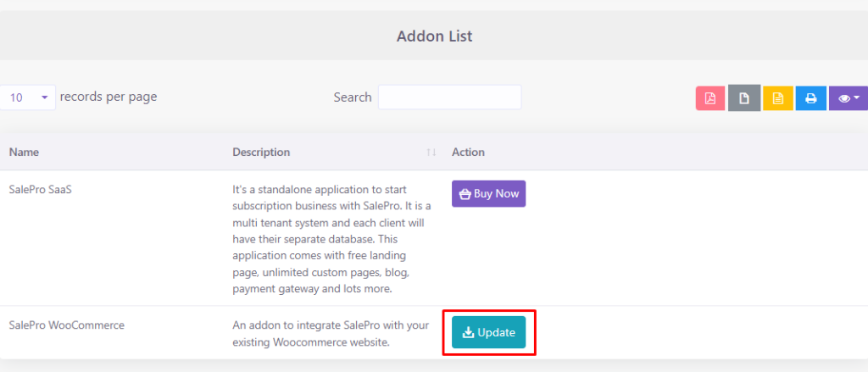Image resolution: width=868 pixels, height=372 pixels.
Task: Print the addon list
Action: click(x=810, y=98)
